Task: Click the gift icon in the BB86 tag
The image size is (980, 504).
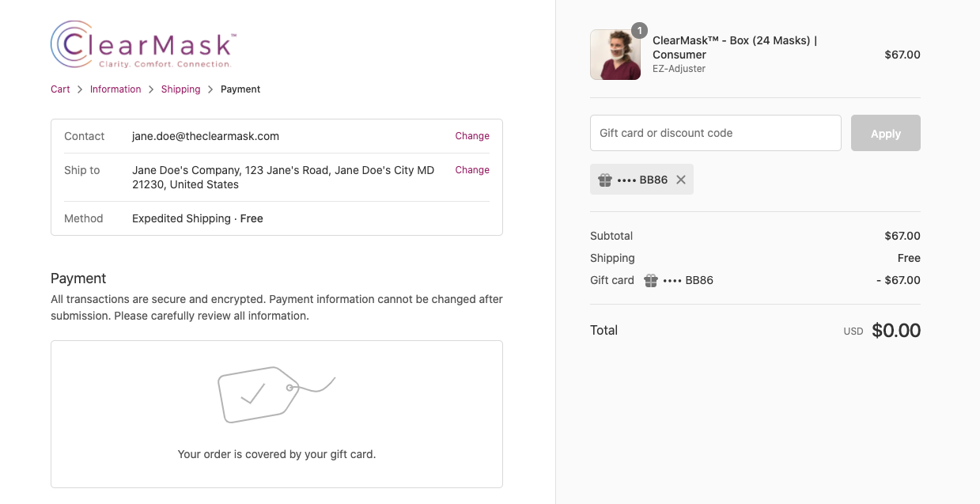Action: pos(605,180)
